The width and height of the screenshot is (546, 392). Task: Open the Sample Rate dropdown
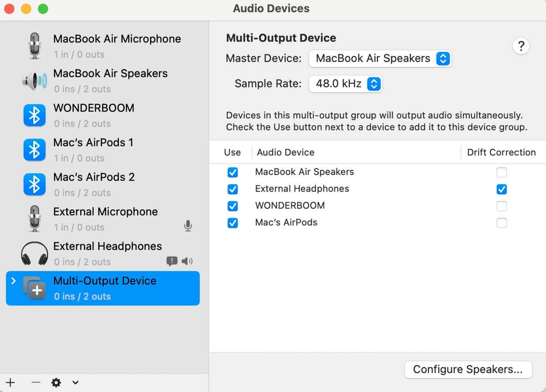pos(345,84)
